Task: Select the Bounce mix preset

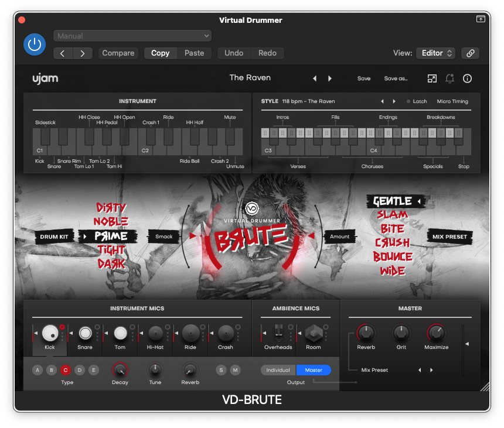Action: click(x=393, y=257)
